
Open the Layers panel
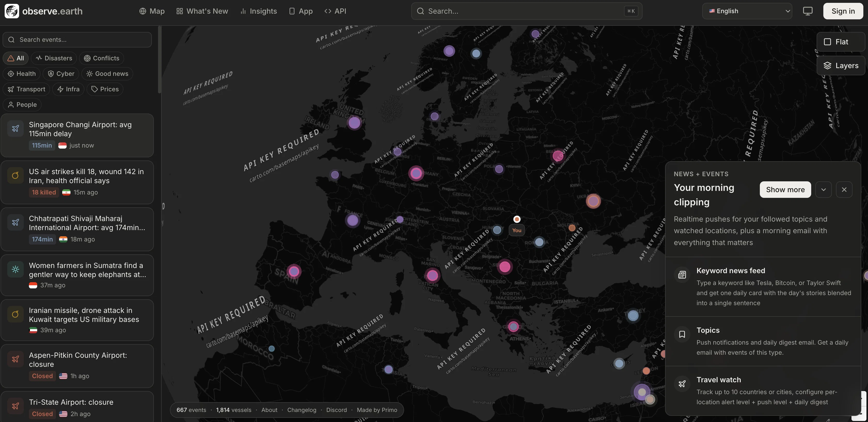point(841,66)
